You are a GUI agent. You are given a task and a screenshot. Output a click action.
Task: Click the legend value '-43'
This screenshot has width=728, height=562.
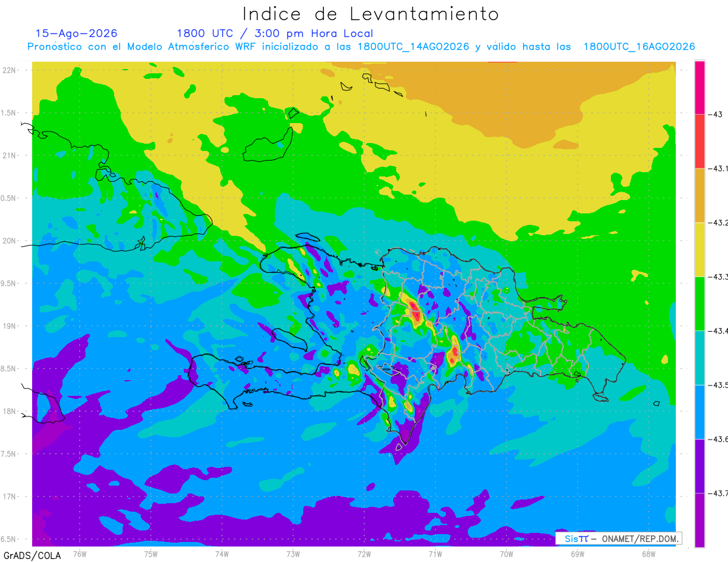pyautogui.click(x=716, y=114)
